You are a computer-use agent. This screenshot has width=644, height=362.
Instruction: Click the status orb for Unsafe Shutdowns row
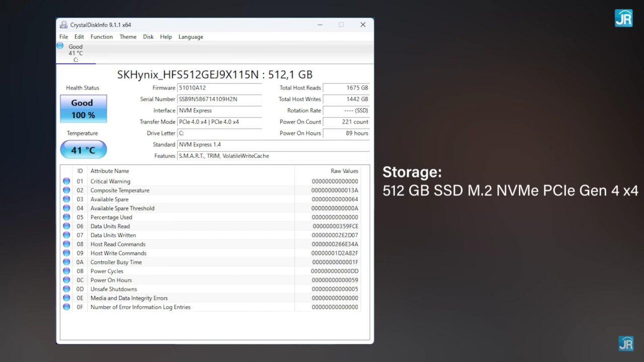pyautogui.click(x=66, y=289)
